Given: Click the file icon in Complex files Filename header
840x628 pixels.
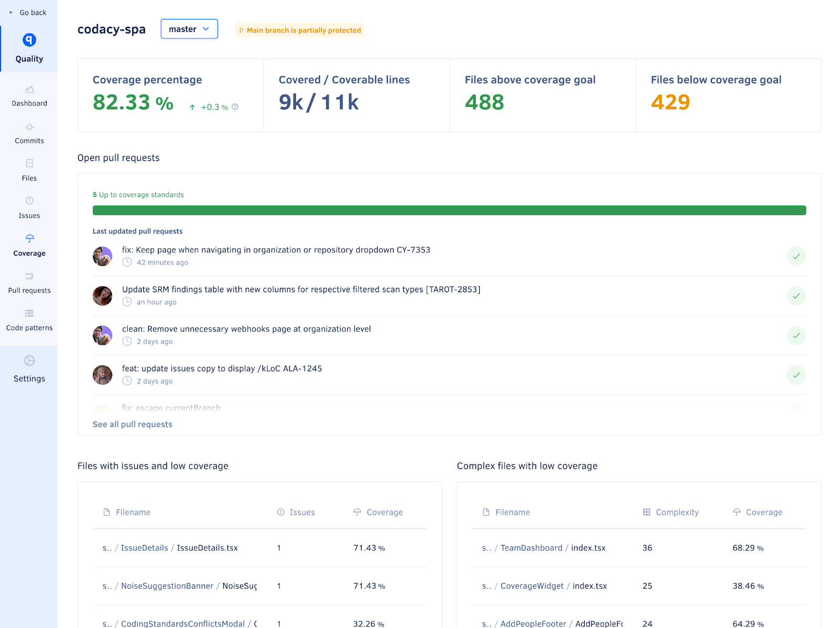Looking at the screenshot, I should pos(486,512).
